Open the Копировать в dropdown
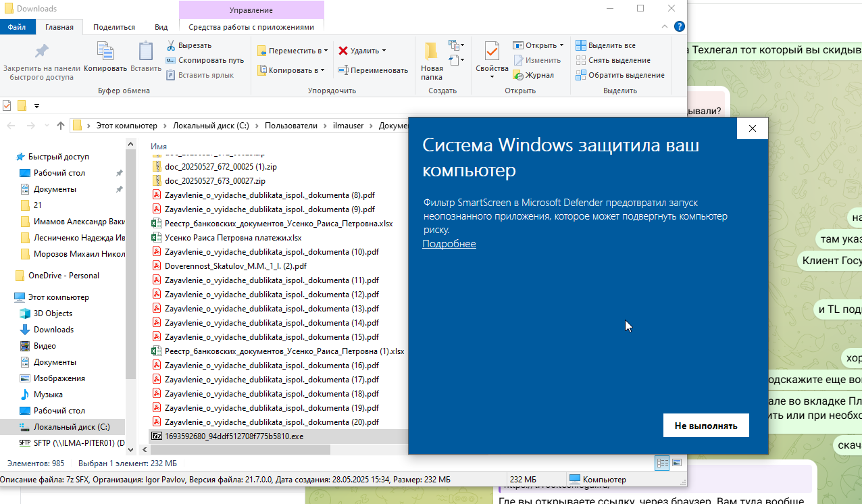 pos(292,70)
